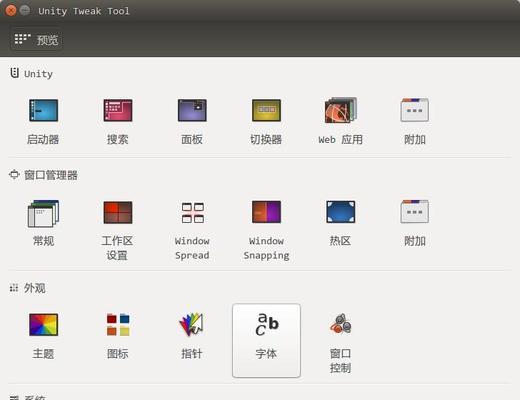
Task: Open the 主题 theme settings icon
Action: (x=43, y=325)
